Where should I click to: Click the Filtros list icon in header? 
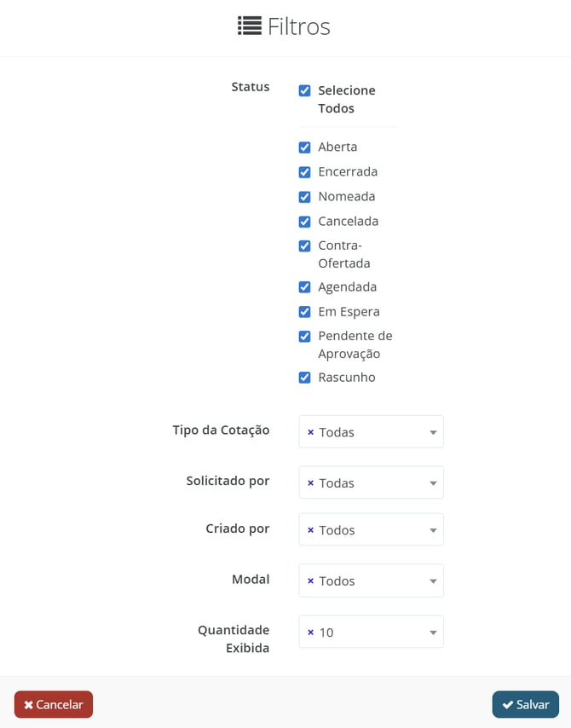(249, 26)
